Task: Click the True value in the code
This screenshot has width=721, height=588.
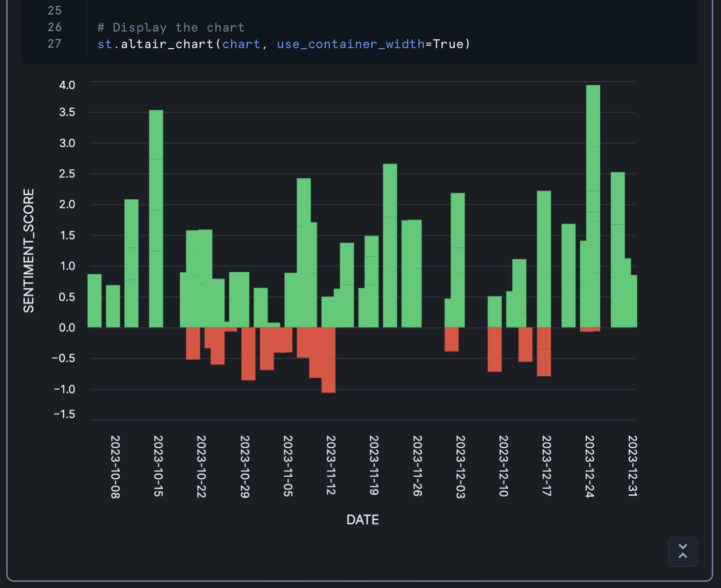Action: coord(448,44)
